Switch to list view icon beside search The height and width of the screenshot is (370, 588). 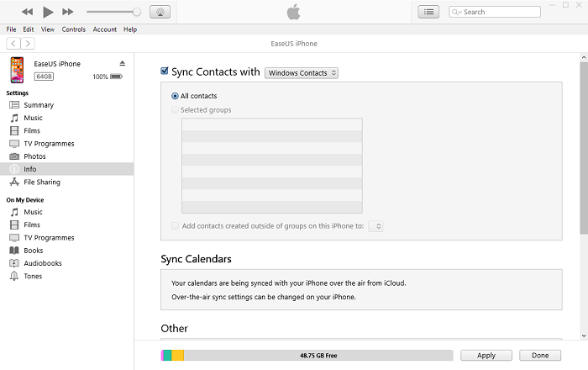click(x=429, y=12)
